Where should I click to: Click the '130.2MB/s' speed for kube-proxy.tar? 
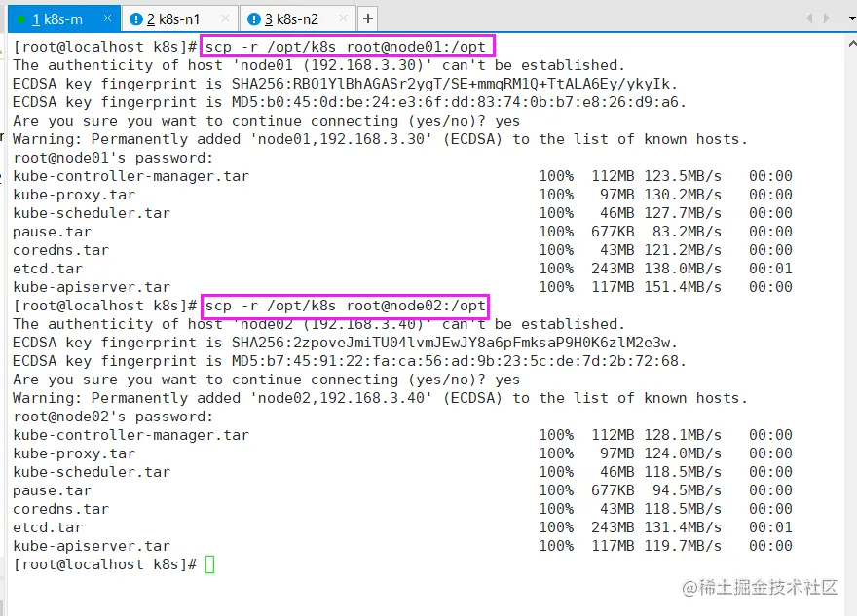point(683,195)
